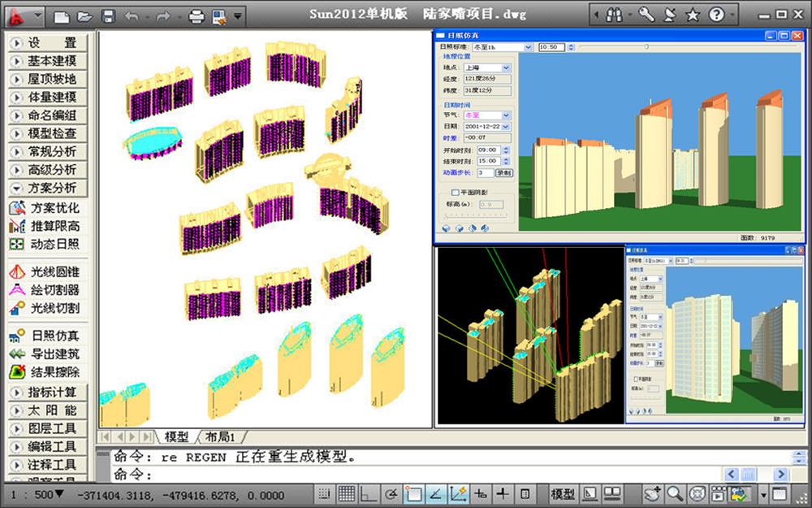This screenshot has width=812, height=508.
Task: Open the 太阳能 menu group
Action: 48,410
